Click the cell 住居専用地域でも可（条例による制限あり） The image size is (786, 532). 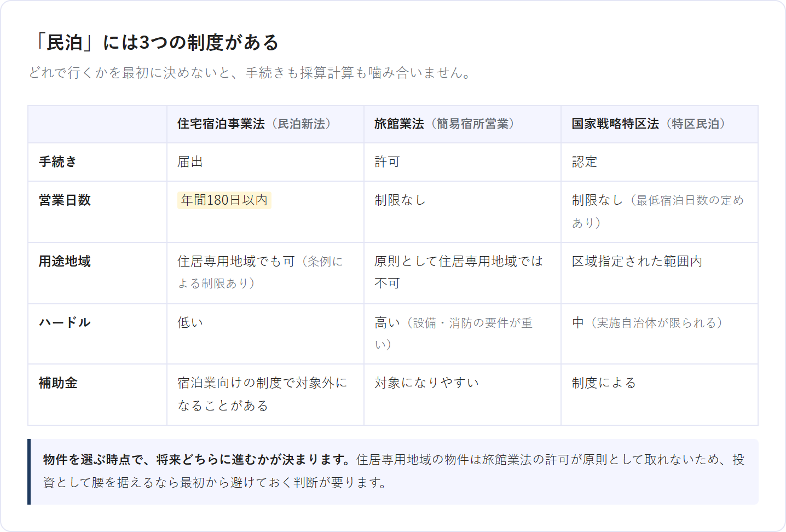pyautogui.click(x=265, y=273)
